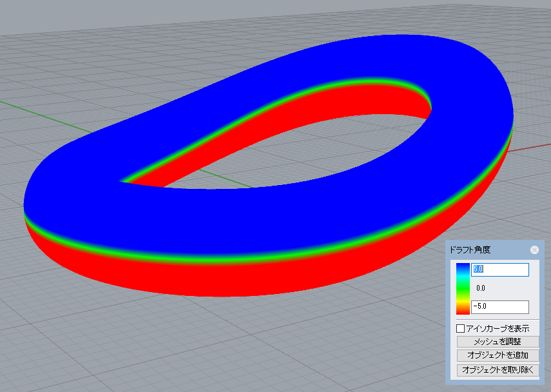Image resolution: width=551 pixels, height=392 pixels.
Task: Click the blue top of the color legend
Action: [463, 268]
